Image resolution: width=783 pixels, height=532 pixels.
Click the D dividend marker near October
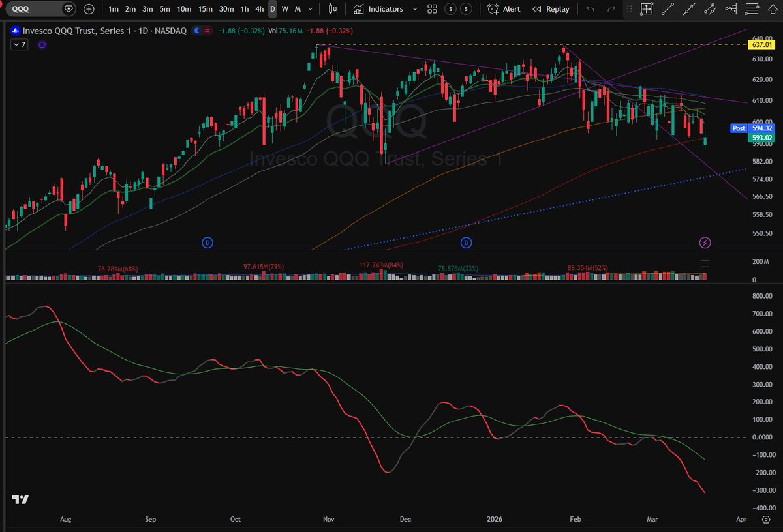point(207,243)
